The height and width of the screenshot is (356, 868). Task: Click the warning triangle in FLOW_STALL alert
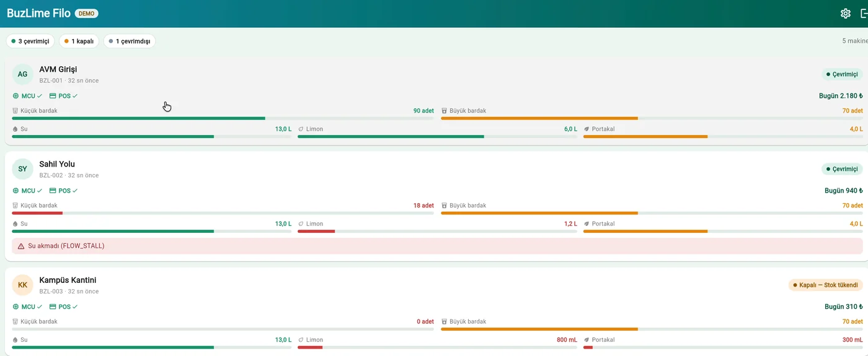coord(21,246)
